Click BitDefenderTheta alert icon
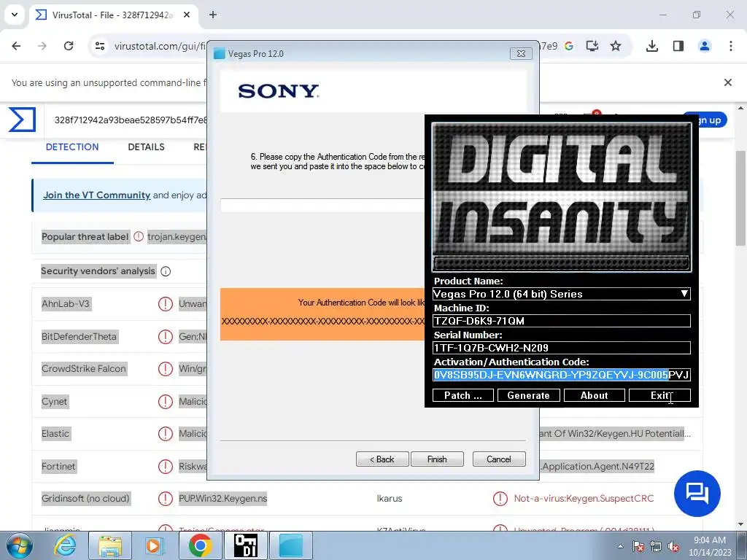747x560 pixels. click(x=166, y=337)
